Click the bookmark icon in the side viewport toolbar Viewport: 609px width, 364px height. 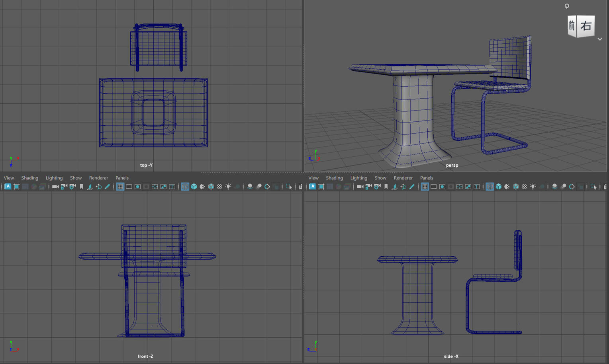coord(386,187)
